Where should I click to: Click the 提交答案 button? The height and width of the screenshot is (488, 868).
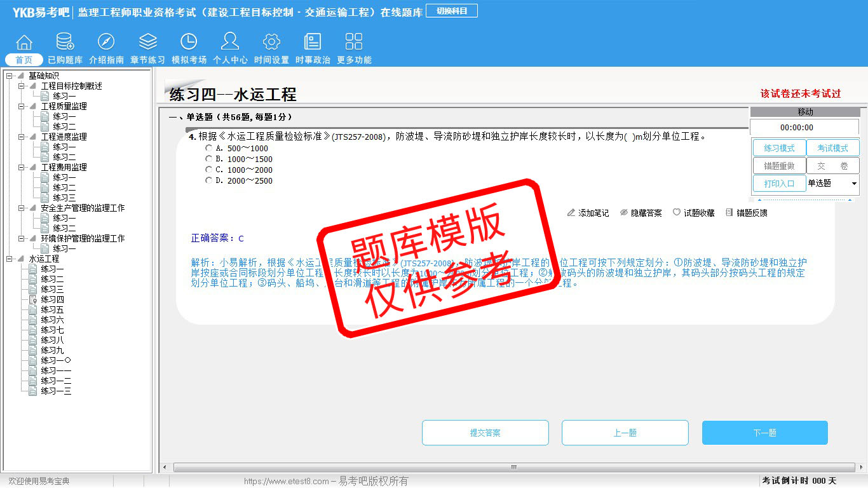click(485, 433)
